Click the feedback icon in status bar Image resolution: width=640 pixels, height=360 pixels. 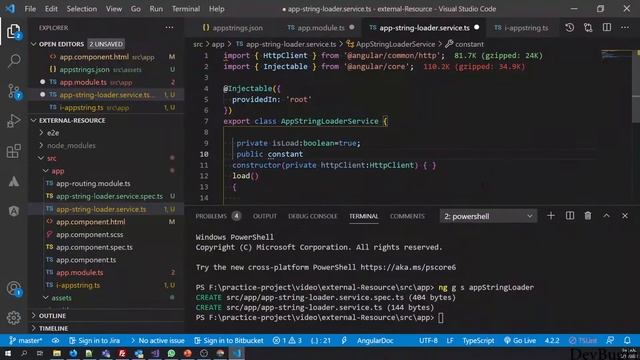(610, 340)
